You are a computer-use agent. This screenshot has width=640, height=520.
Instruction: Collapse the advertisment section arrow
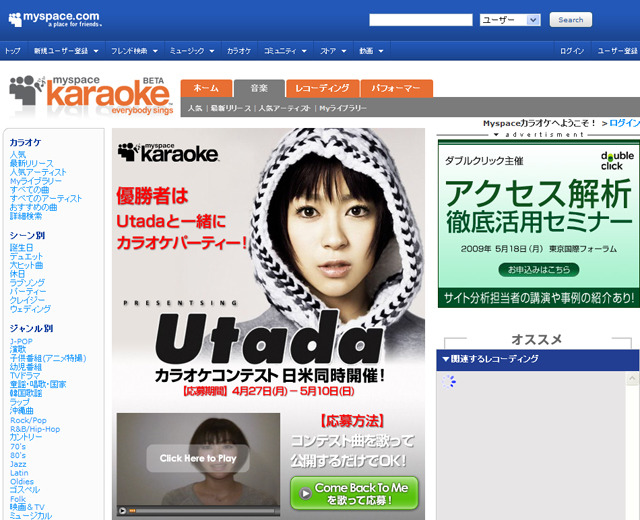[496, 134]
